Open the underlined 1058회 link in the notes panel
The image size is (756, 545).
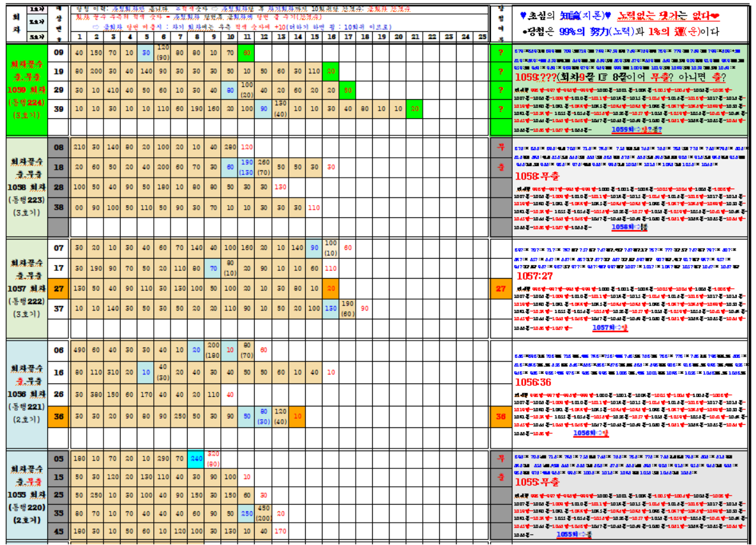[630, 227]
